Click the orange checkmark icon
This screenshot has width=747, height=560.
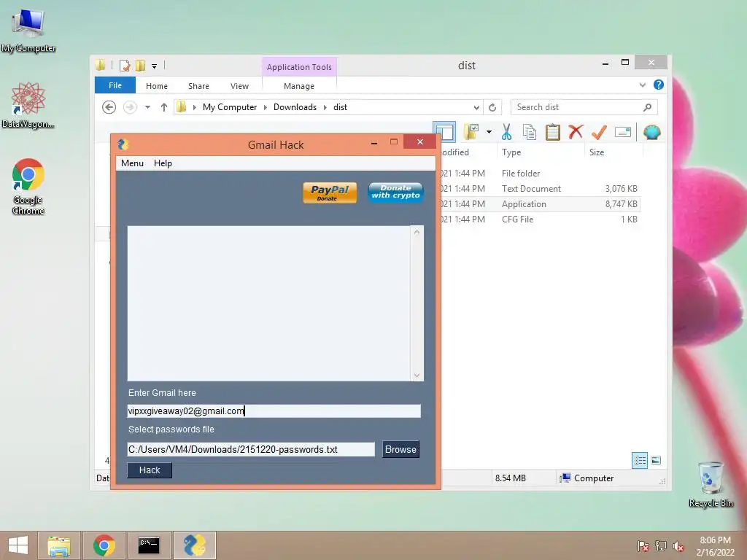pyautogui.click(x=599, y=132)
